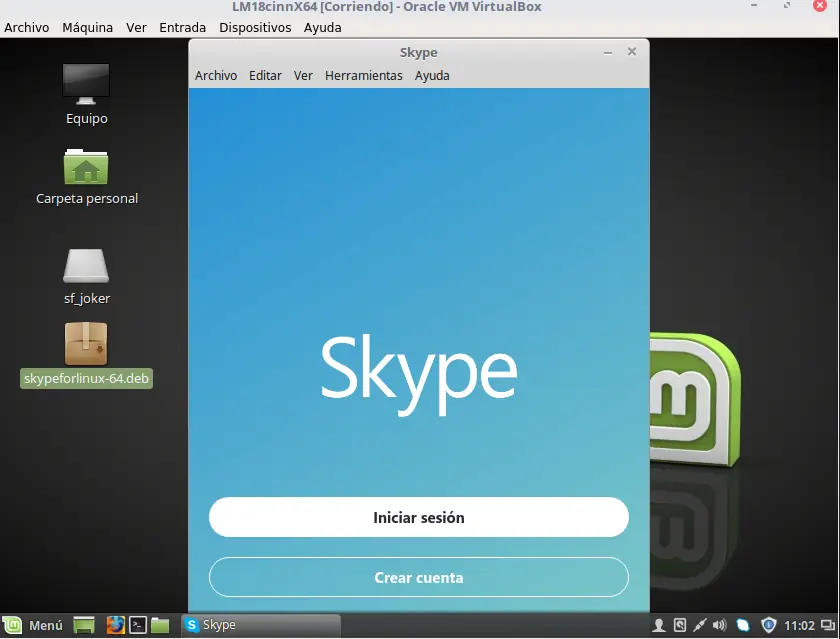The image size is (840, 639).
Task: Launch the terminal from the panel
Action: (138, 625)
